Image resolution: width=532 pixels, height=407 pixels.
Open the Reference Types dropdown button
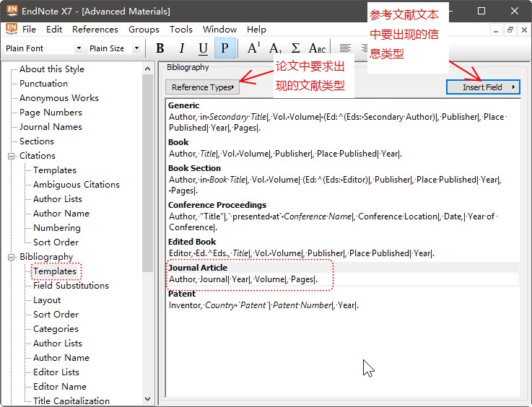tap(203, 87)
